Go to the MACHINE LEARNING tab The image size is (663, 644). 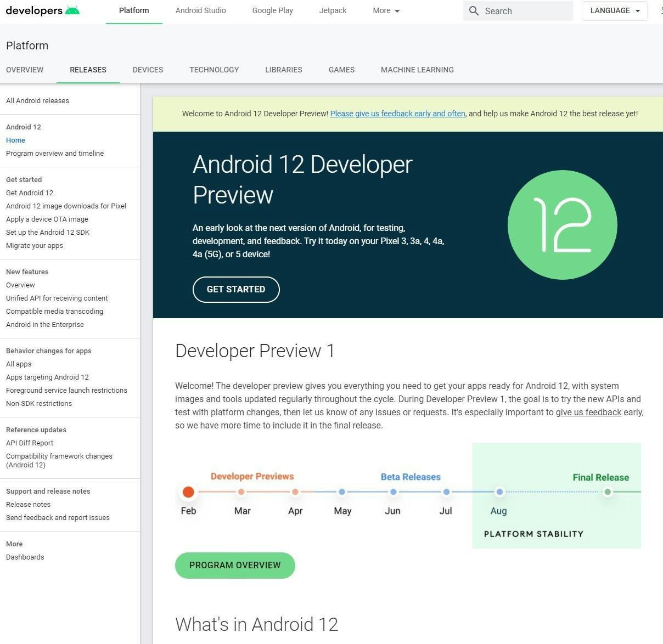[x=417, y=70]
